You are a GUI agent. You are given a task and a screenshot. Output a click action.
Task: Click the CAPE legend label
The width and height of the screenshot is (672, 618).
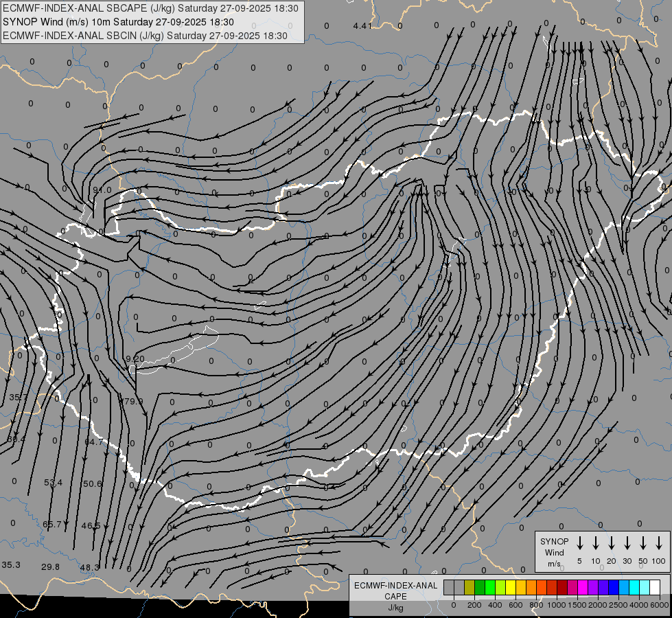[395, 597]
